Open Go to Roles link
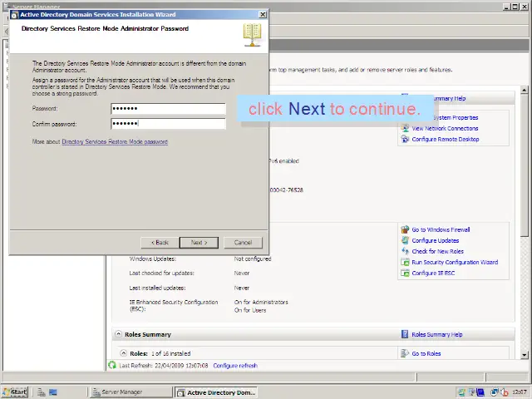The image size is (532, 399). 426,353
